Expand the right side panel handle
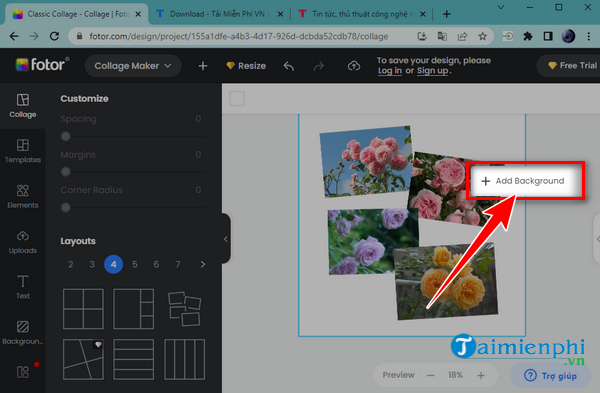The width and height of the screenshot is (600, 393). [597, 239]
